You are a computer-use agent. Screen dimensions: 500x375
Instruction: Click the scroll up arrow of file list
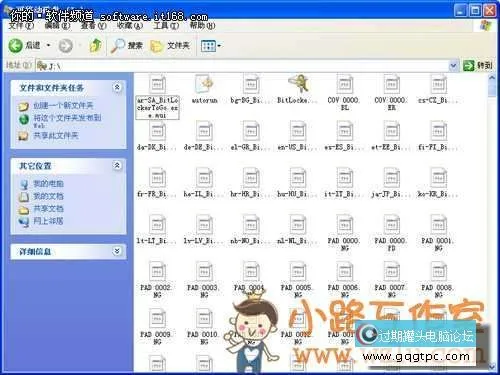492,78
